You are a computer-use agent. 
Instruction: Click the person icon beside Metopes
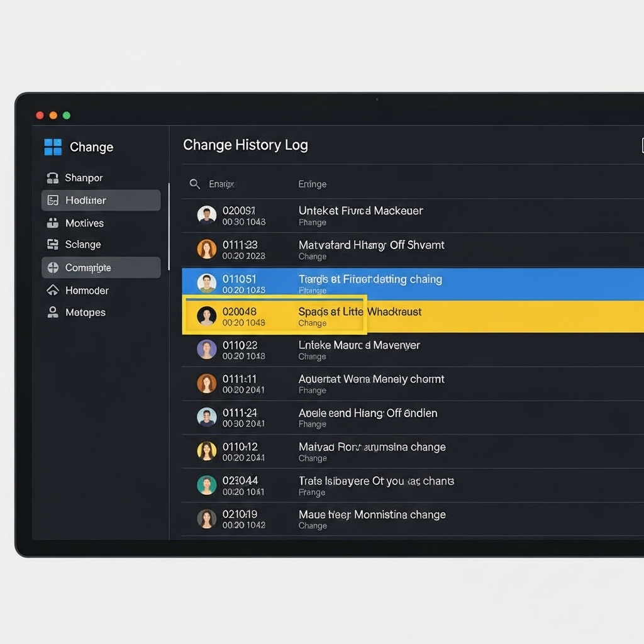click(53, 313)
